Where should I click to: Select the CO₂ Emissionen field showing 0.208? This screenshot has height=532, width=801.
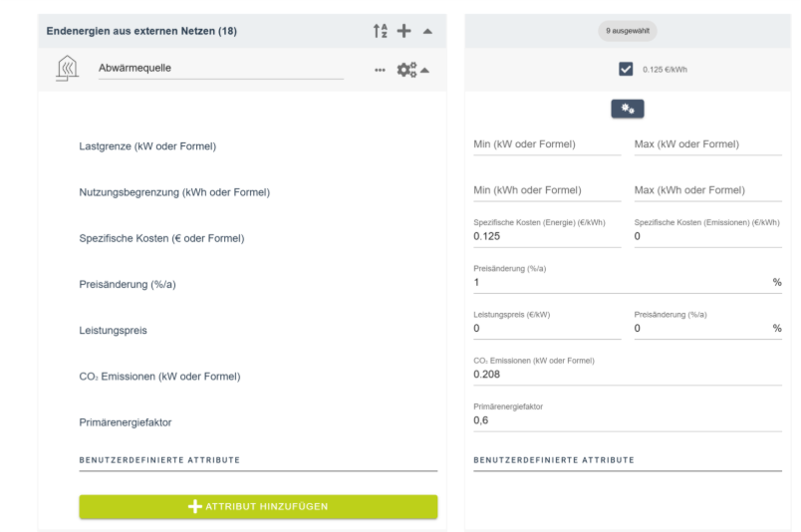pos(628,375)
